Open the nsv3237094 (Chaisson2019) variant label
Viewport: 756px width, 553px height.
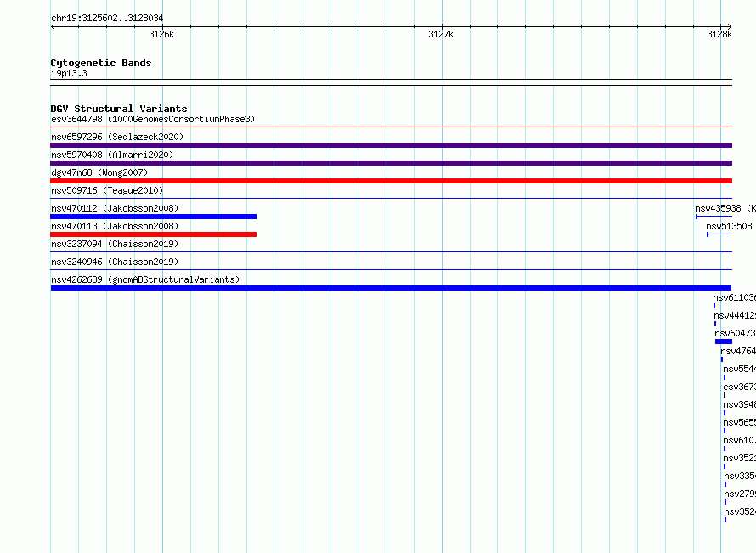[115, 244]
